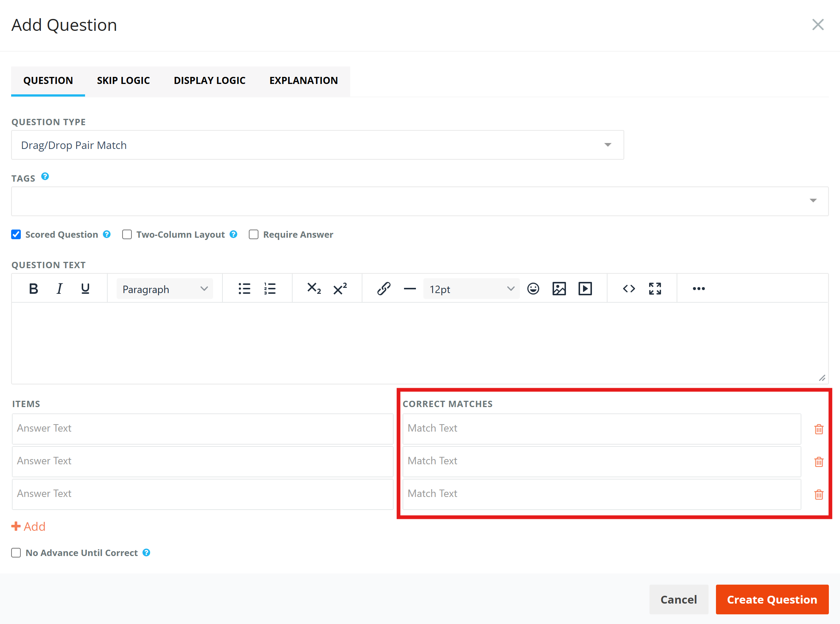Check the Require Answer box
This screenshot has height=624, width=840.
point(254,235)
